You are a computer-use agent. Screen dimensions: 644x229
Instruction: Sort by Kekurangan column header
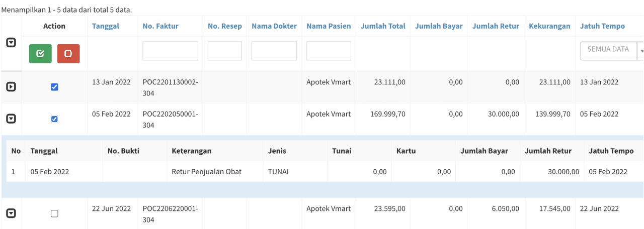(x=549, y=26)
